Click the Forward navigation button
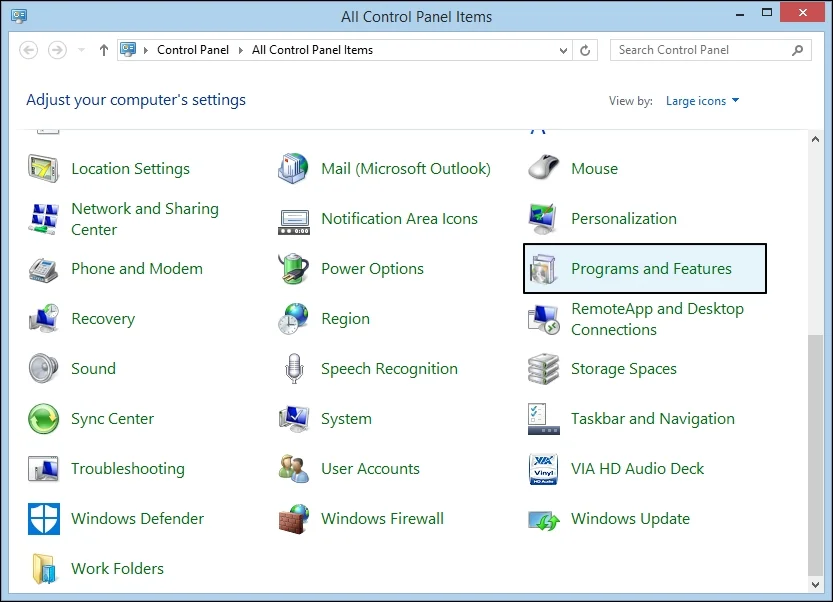The height and width of the screenshot is (602, 833). click(x=57, y=50)
